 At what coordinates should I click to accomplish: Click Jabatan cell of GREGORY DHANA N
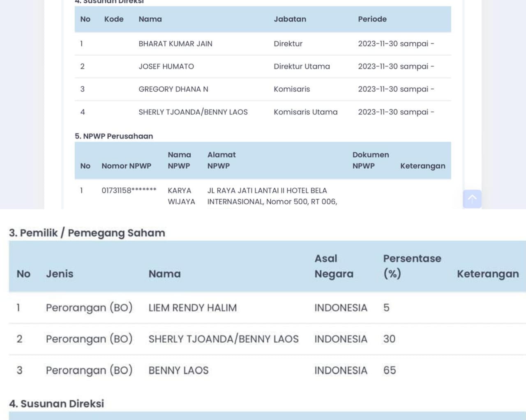coord(292,89)
